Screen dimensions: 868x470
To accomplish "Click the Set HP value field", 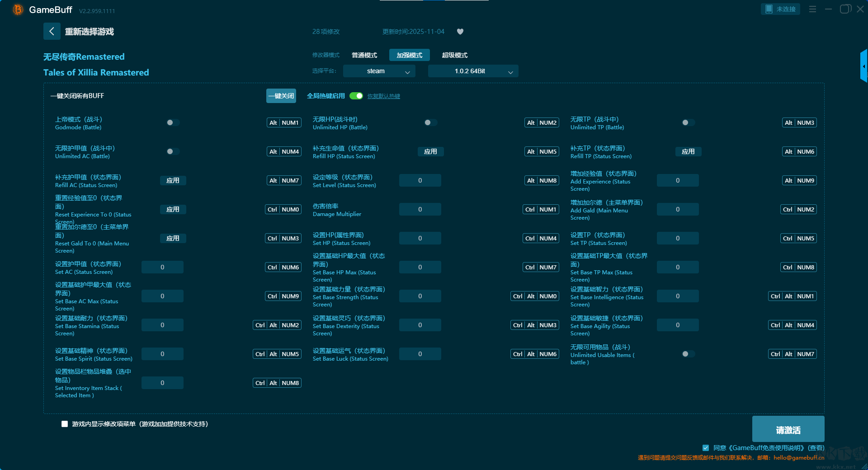I will click(x=420, y=238).
